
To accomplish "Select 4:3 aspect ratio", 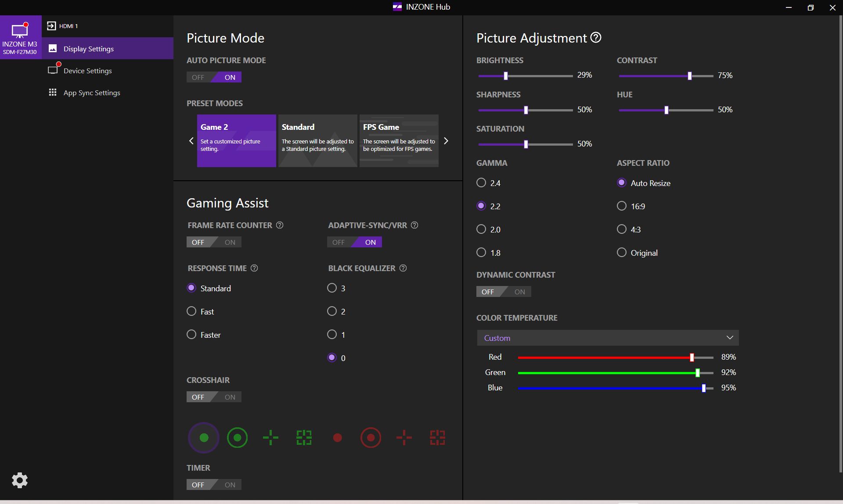I will [622, 229].
